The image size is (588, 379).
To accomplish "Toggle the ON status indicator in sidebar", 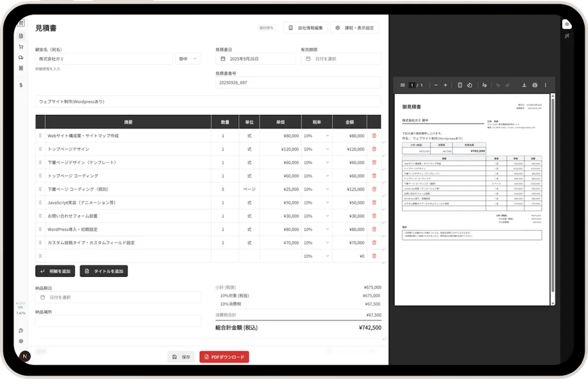I will 21,308.
